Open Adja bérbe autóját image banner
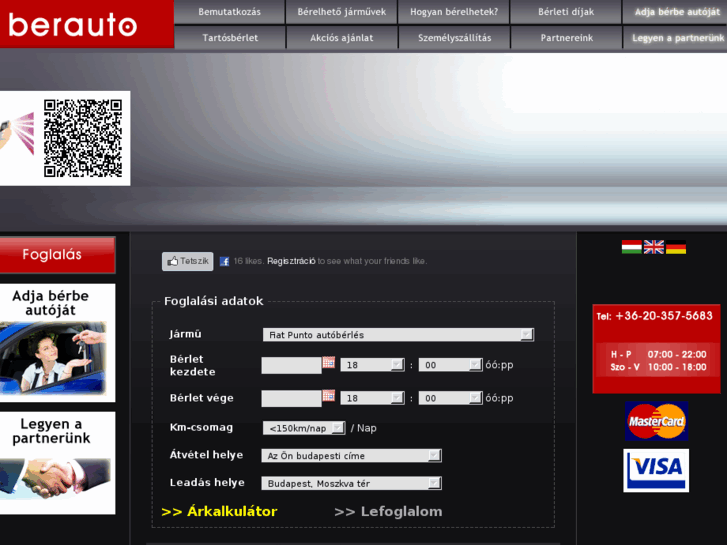Viewport: 727px width, 545px height. [x=57, y=343]
